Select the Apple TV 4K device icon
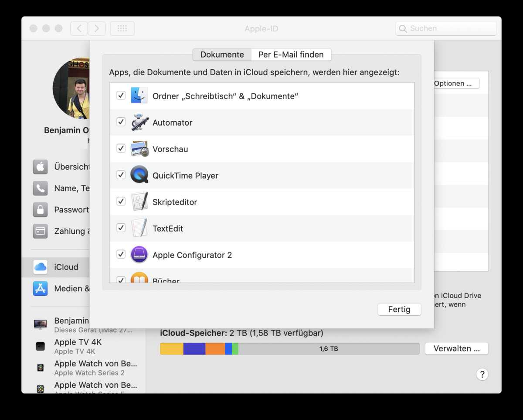The image size is (523, 420). pyautogui.click(x=40, y=346)
